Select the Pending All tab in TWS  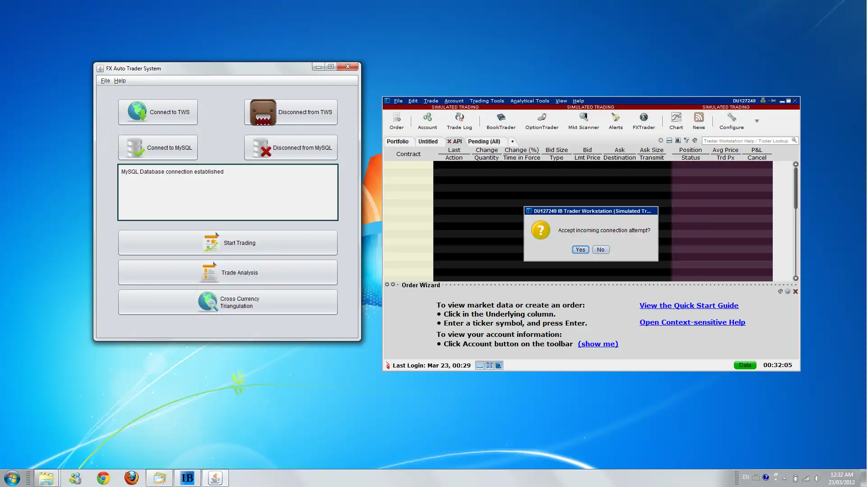(483, 141)
